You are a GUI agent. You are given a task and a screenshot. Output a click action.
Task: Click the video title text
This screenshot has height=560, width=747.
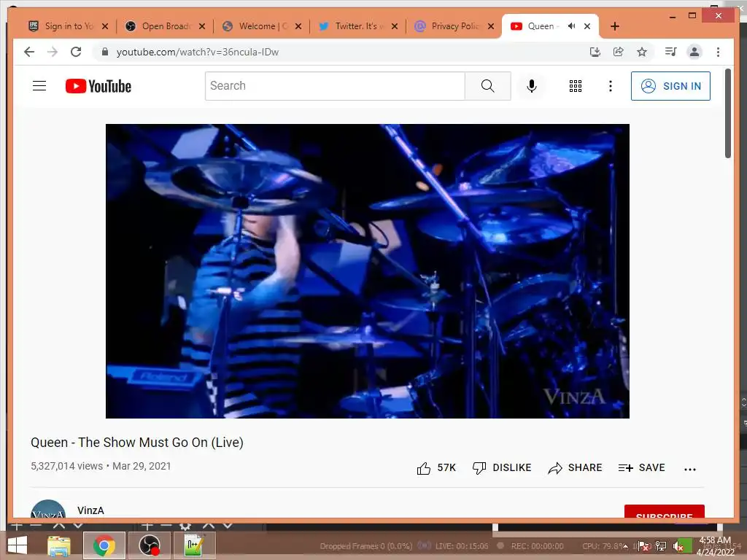click(137, 443)
